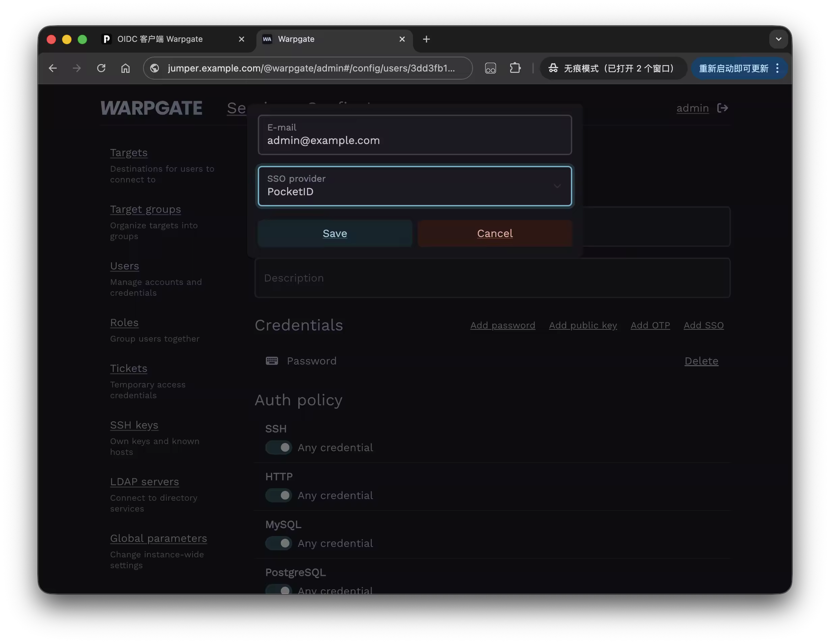Image resolution: width=830 pixels, height=644 pixels.
Task: Click the Add SSO link
Action: tap(703, 325)
